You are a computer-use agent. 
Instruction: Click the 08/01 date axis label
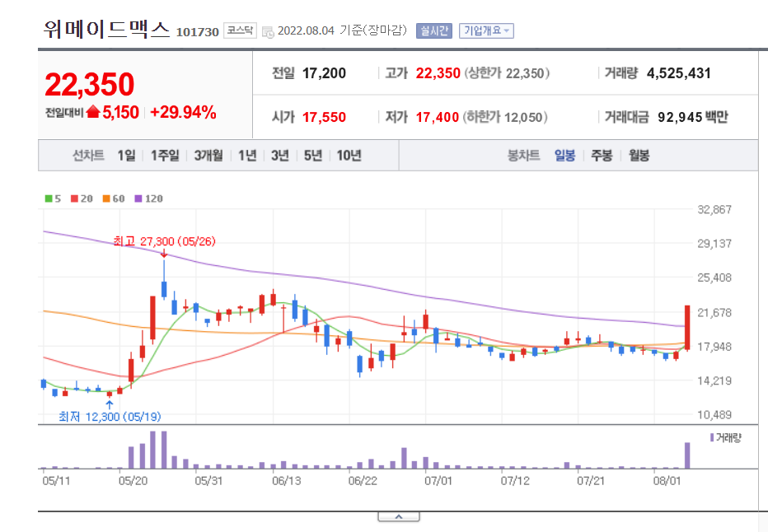pos(667,481)
